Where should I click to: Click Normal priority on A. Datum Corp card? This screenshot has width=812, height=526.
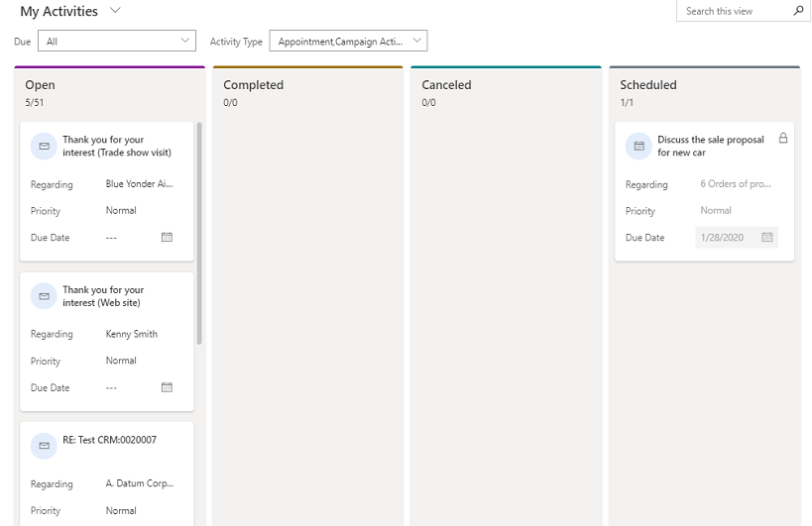pyautogui.click(x=121, y=510)
